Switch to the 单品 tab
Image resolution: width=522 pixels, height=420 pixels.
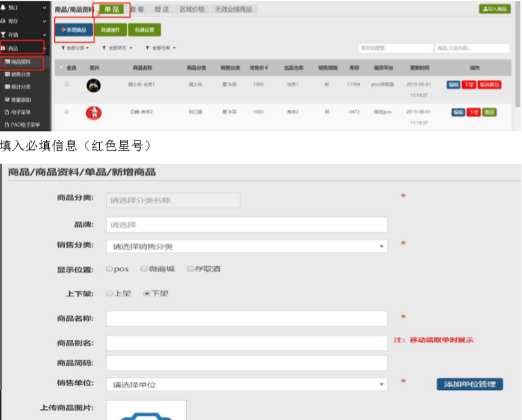pos(111,9)
